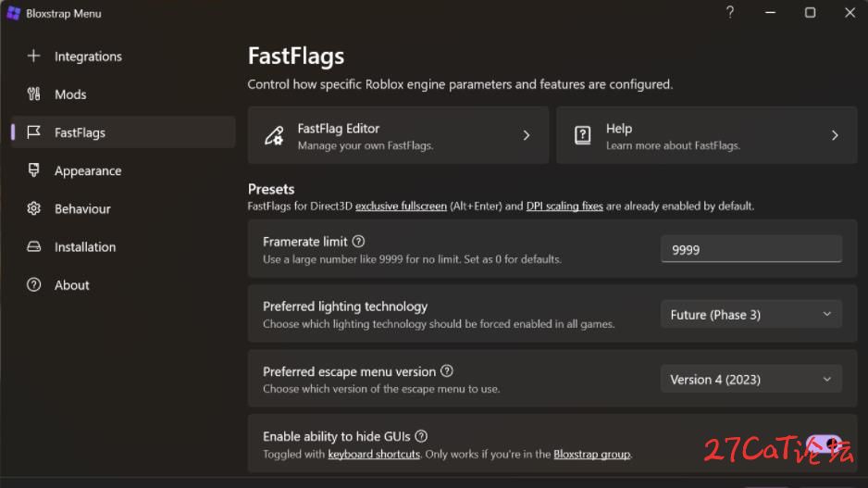The height and width of the screenshot is (488, 868).
Task: Click the plus icon beside Integrations
Action: pyautogui.click(x=33, y=56)
